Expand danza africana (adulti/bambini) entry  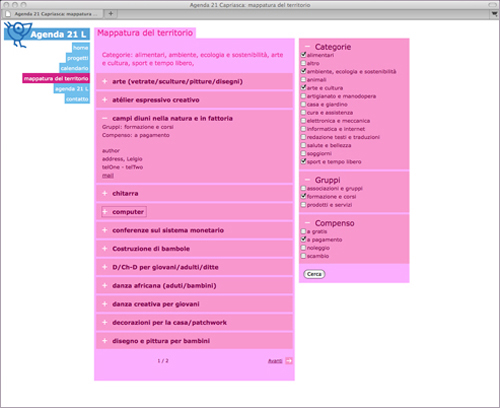tap(104, 285)
